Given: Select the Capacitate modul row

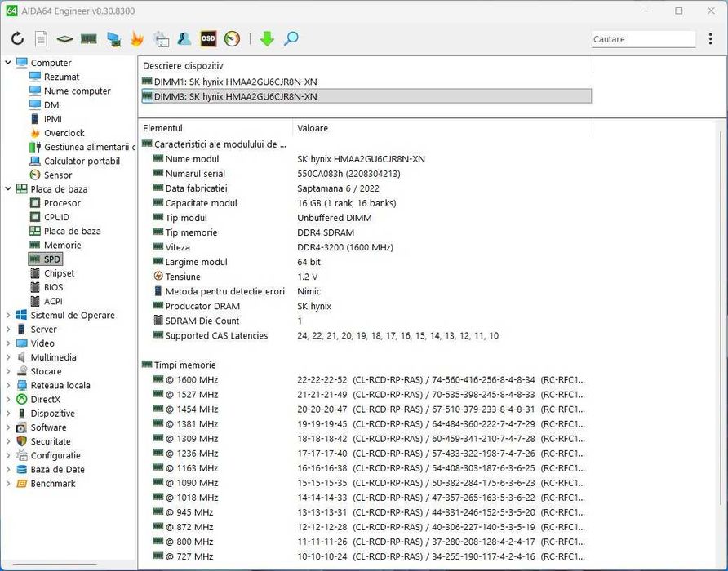Looking at the screenshot, I should [x=365, y=203].
